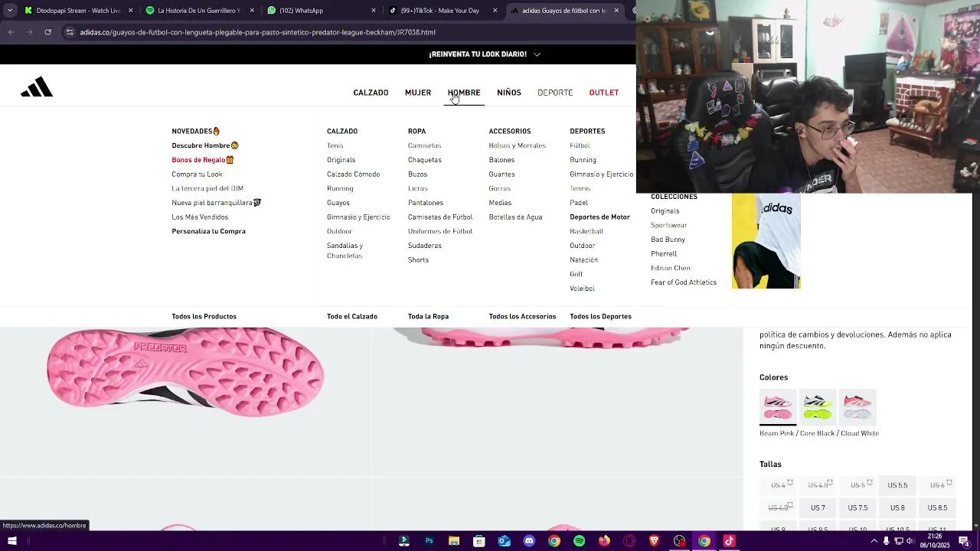The width and height of the screenshot is (980, 551).
Task: Click Deportes de Motor link
Action: [x=599, y=217]
